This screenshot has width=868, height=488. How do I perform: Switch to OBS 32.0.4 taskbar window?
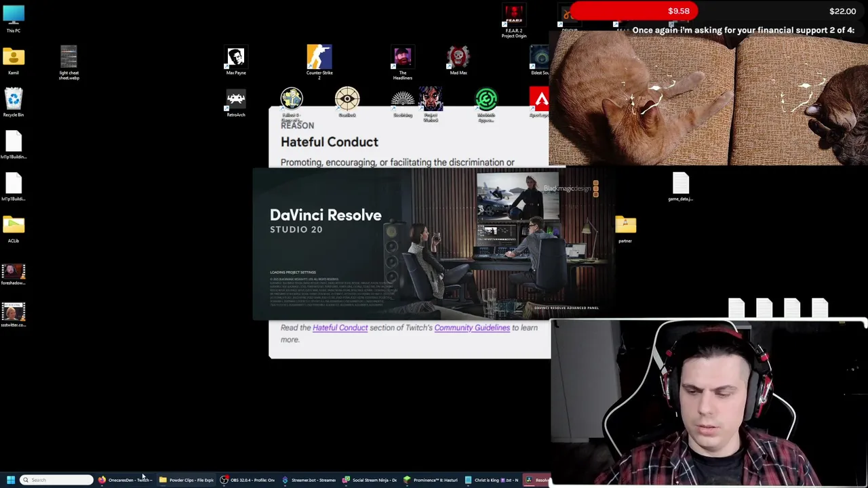pos(248,480)
